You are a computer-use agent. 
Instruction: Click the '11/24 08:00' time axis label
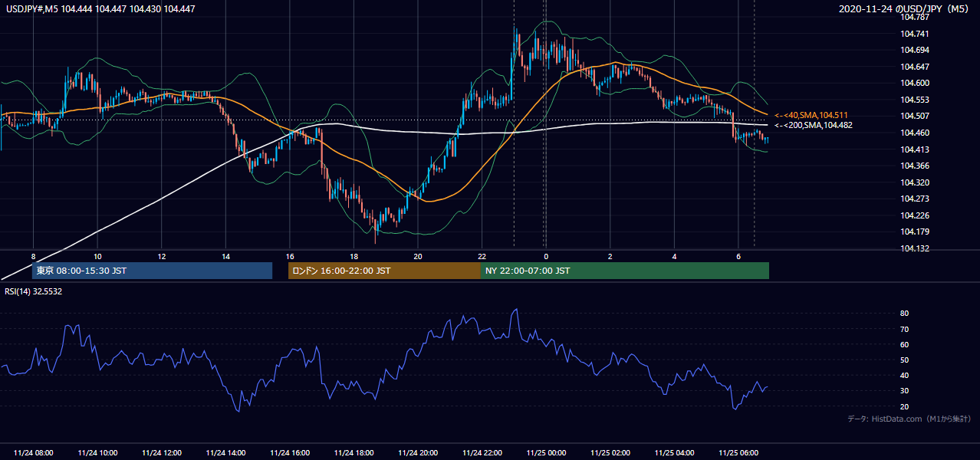point(34,453)
